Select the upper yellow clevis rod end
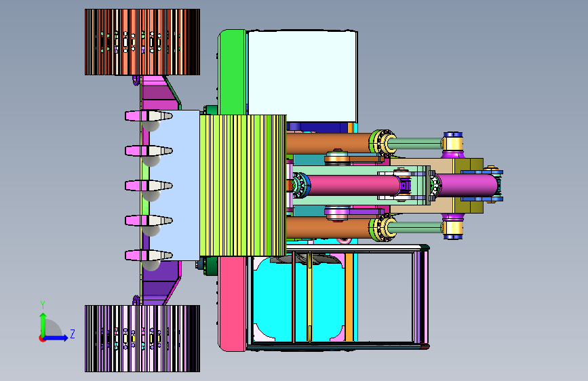588x381 pixels. [453, 144]
